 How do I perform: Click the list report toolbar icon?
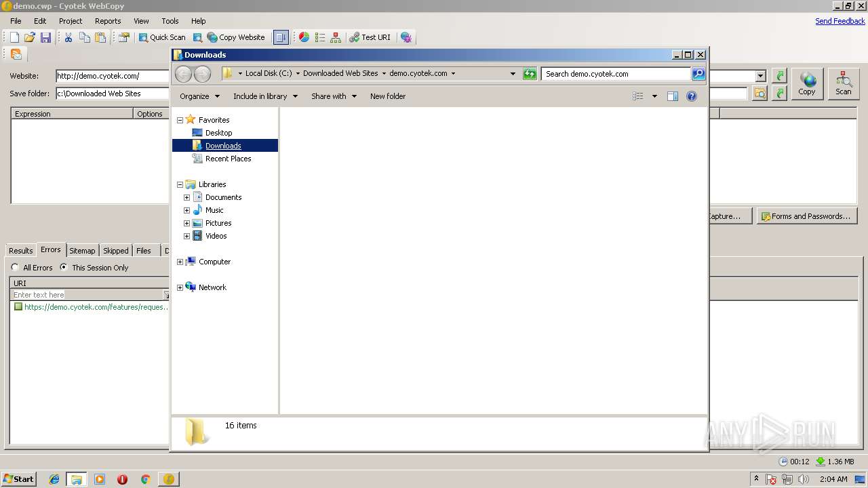tap(320, 37)
